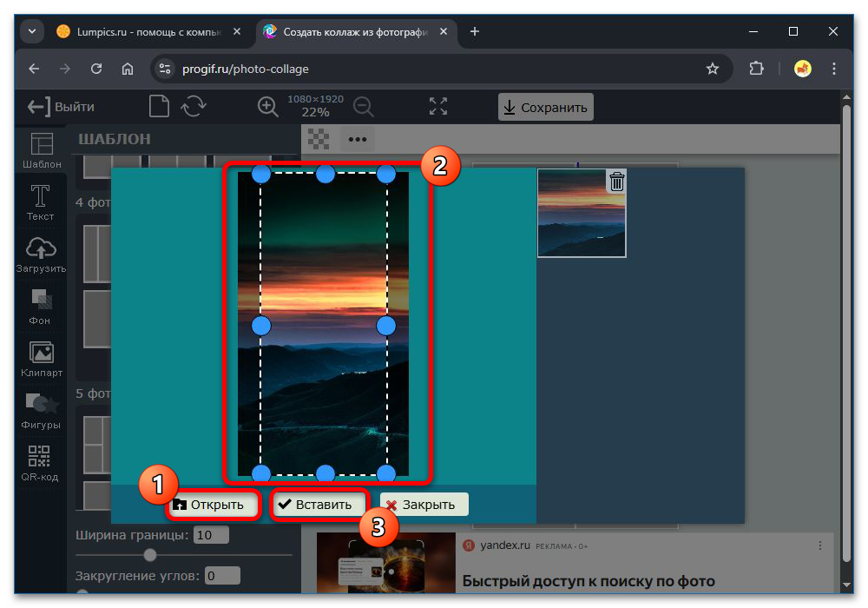Open the QR-код generator
Image resolution: width=868 pixels, height=608 pixels.
click(41, 462)
